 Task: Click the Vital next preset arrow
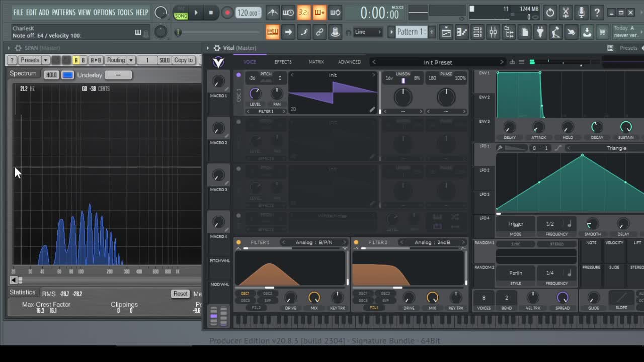501,62
